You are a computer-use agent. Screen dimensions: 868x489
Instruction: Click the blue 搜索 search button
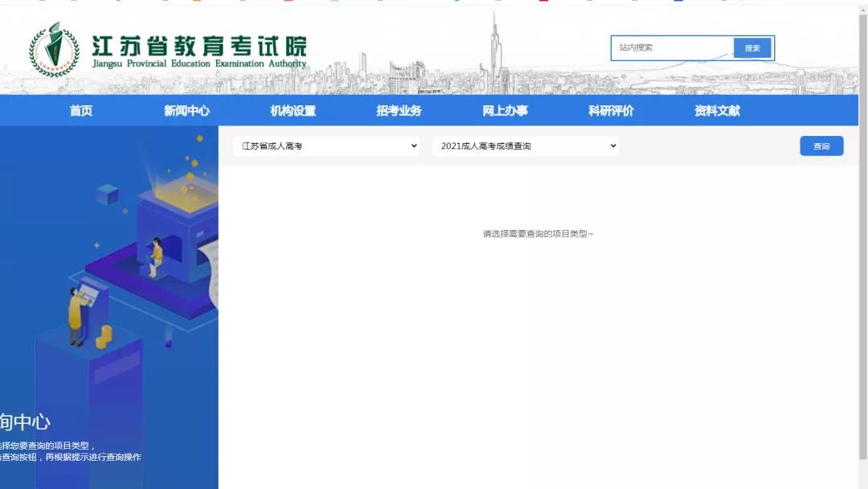click(752, 48)
